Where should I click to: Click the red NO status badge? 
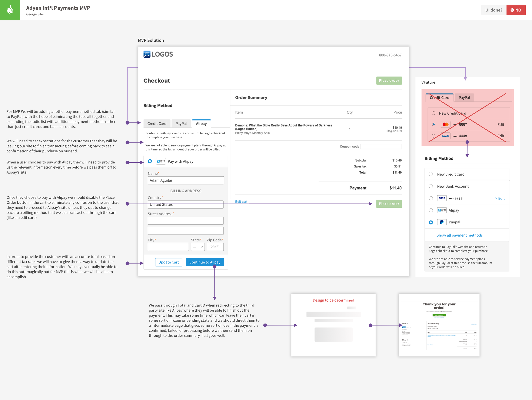(516, 10)
